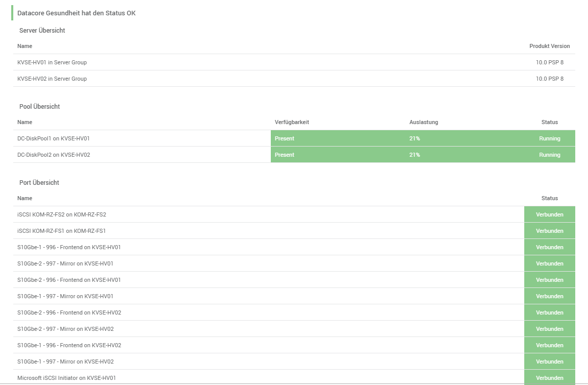Click the "Verbunden" badge of S10Gbe-2 - 997 - Mirror on KVSE-HV02
588x385 pixels.
(x=550, y=329)
